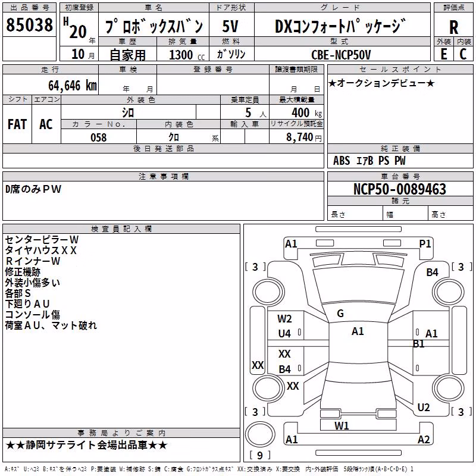
Task: Click office notice 静岡サテライト会場出品車
Action: 86,445
